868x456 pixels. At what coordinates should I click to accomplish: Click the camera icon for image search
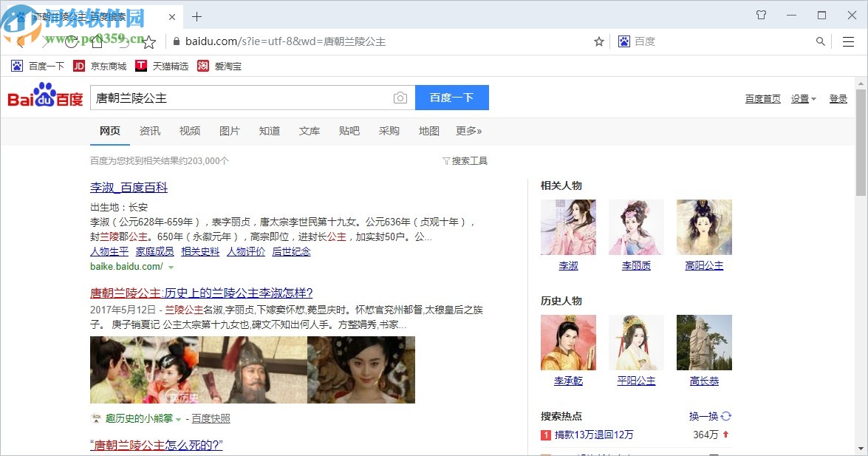coord(400,97)
